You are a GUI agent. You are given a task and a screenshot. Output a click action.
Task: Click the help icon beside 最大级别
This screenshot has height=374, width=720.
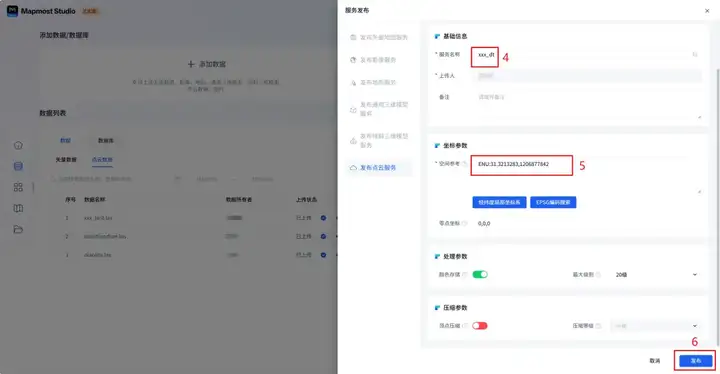pos(598,275)
